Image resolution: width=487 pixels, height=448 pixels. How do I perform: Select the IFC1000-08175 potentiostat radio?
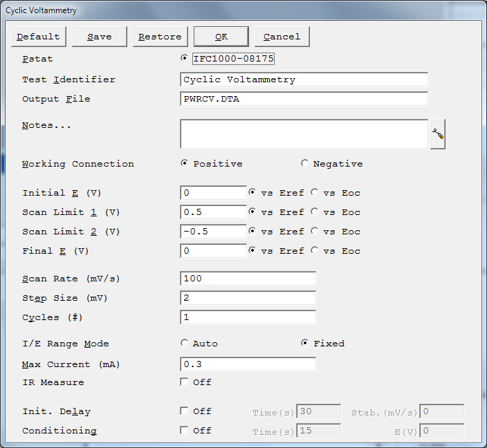click(184, 58)
